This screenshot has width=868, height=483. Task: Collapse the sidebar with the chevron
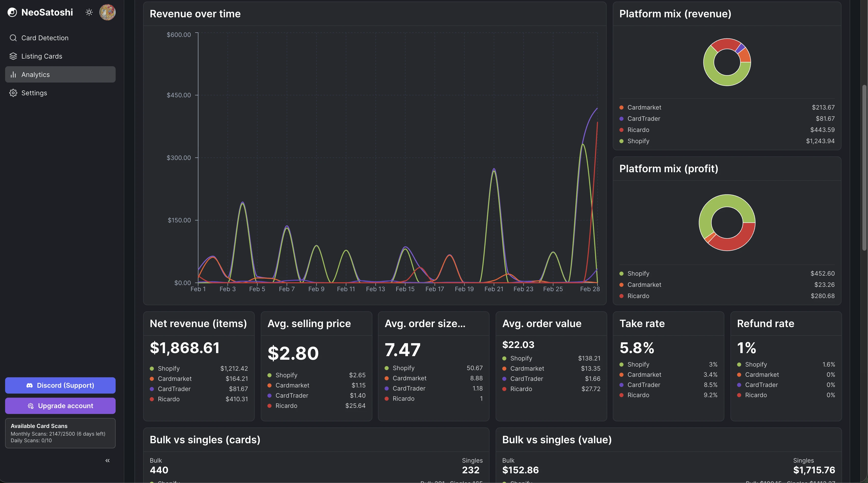[x=107, y=460]
